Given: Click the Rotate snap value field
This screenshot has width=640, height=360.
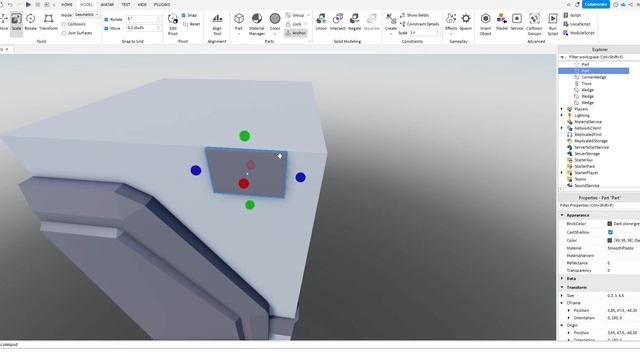Looking at the screenshot, I should [142, 19].
